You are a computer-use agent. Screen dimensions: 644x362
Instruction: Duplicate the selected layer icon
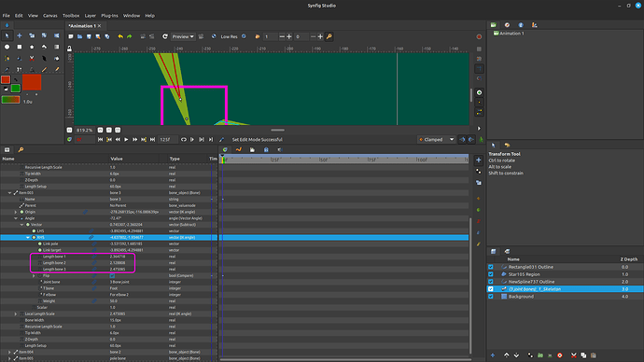pos(583,355)
